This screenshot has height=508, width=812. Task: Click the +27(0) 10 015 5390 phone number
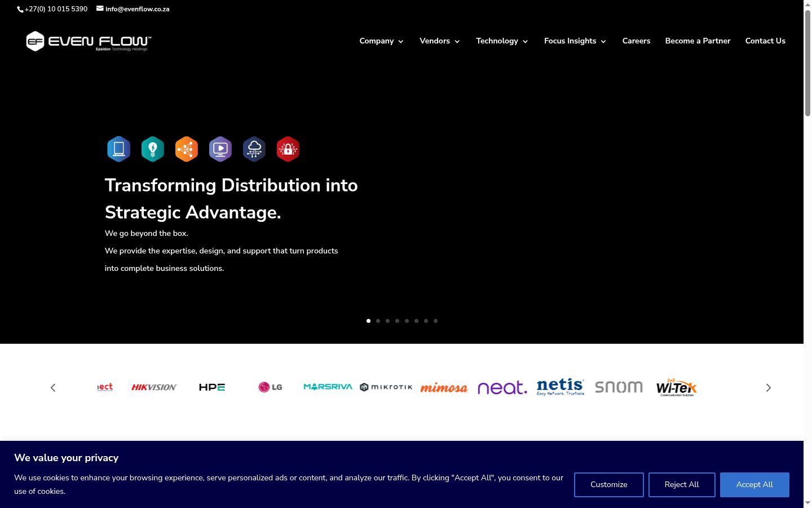click(x=56, y=9)
